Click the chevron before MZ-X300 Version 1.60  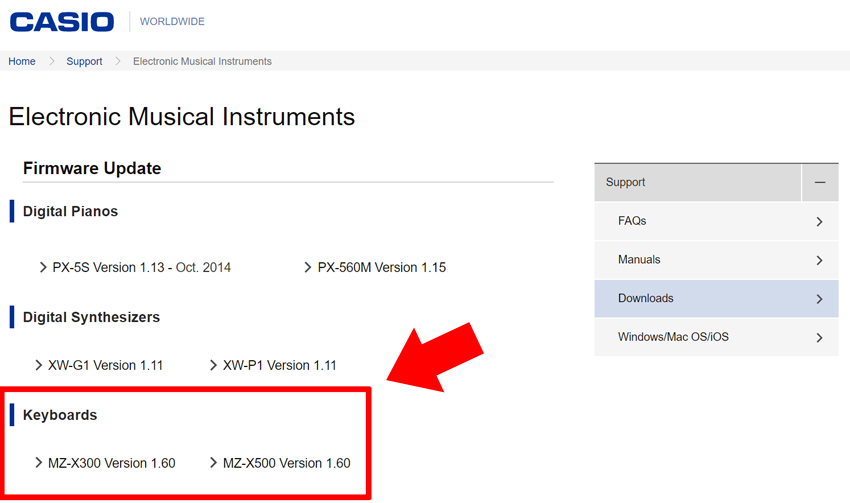(x=38, y=463)
